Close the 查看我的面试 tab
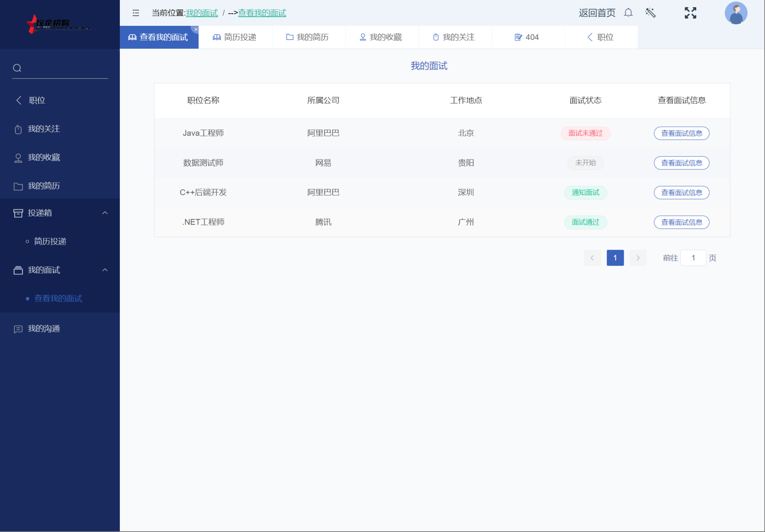 click(x=196, y=29)
